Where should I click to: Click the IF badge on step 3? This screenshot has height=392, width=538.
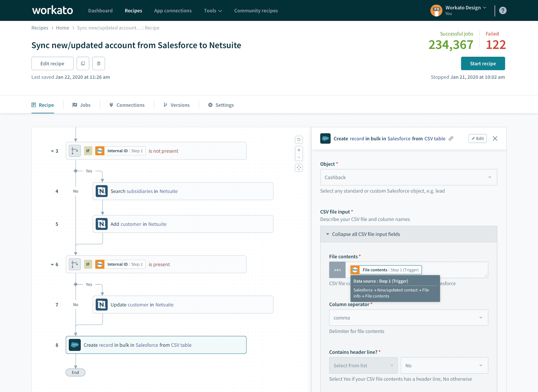pos(88,151)
